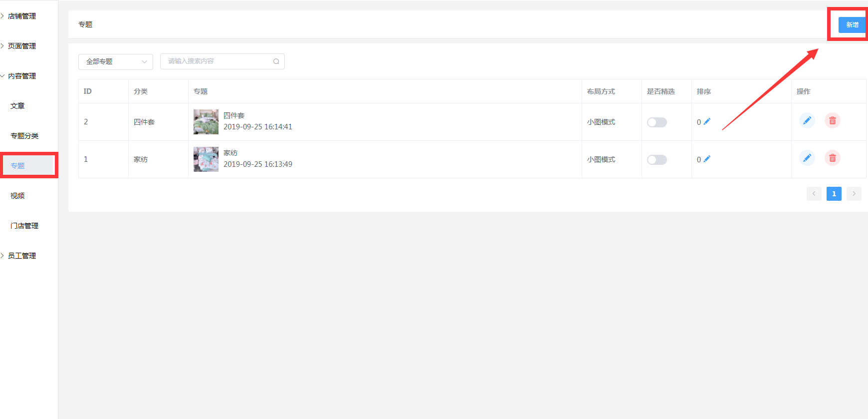Image resolution: width=868 pixels, height=419 pixels.
Task: Go to previous page arrow
Action: tap(814, 194)
